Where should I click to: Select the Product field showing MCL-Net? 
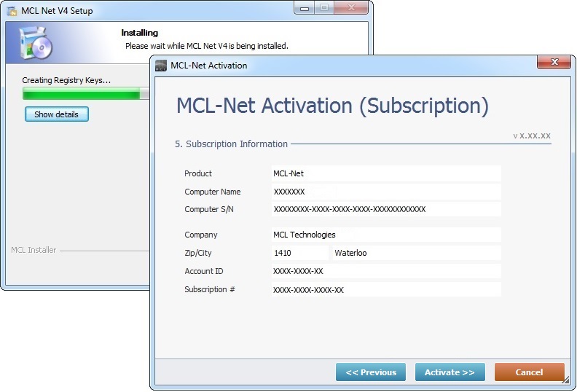[386, 173]
